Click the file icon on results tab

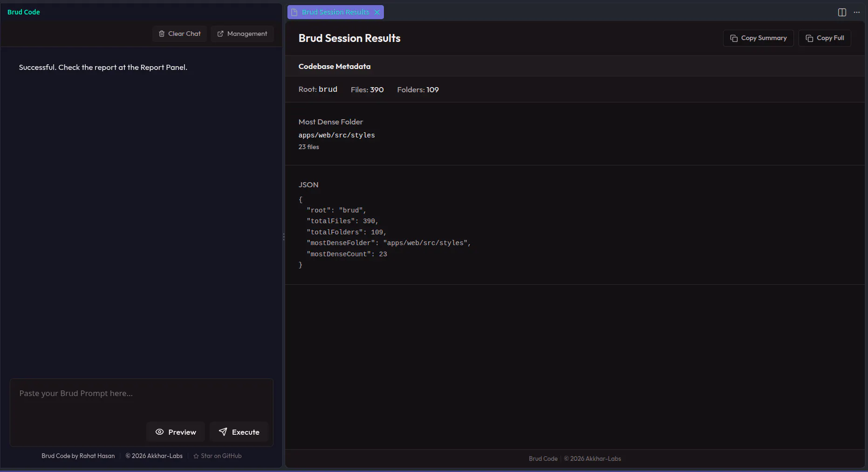coord(294,12)
